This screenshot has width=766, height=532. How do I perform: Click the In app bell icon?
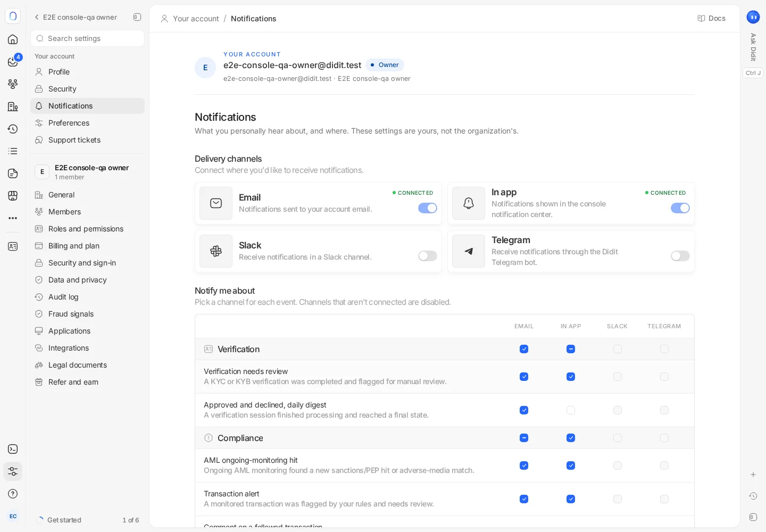click(469, 203)
